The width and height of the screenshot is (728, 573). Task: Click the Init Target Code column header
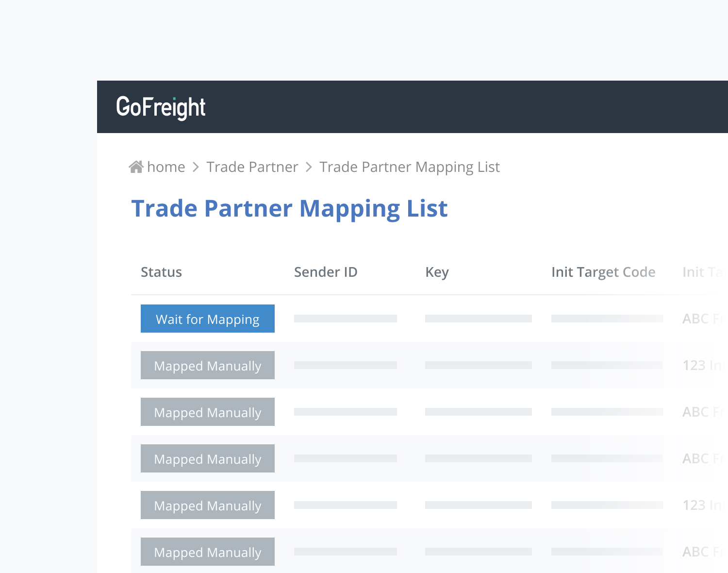pos(603,272)
